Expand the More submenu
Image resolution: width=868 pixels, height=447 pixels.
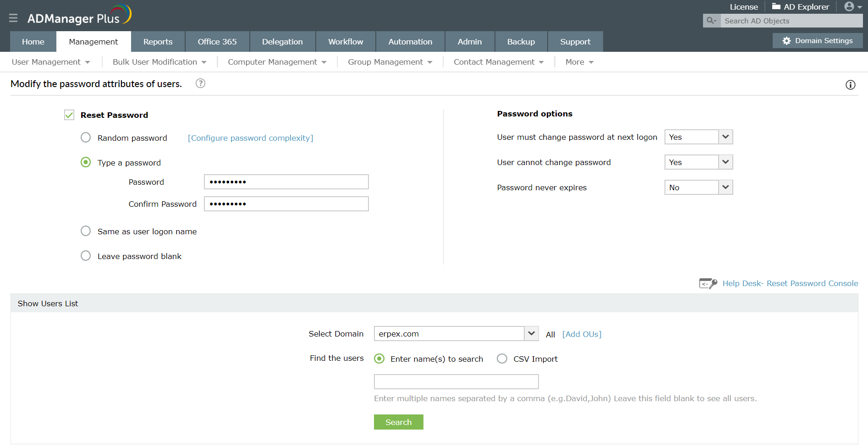579,62
